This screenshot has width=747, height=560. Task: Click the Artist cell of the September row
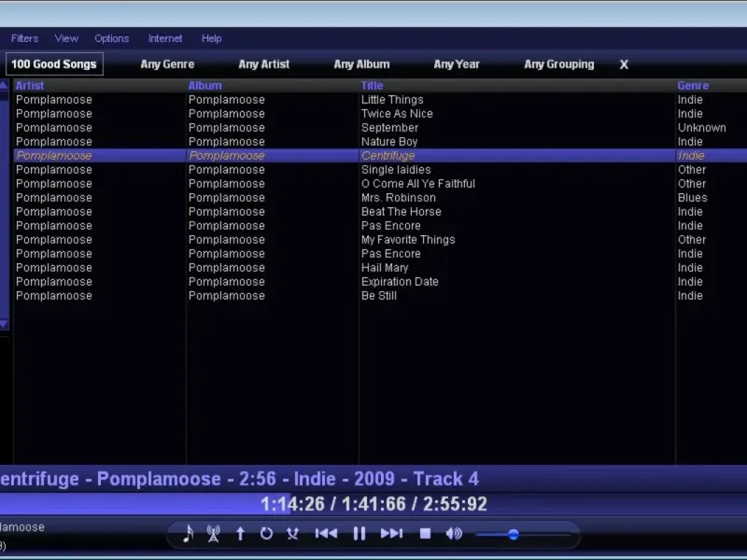click(54, 128)
